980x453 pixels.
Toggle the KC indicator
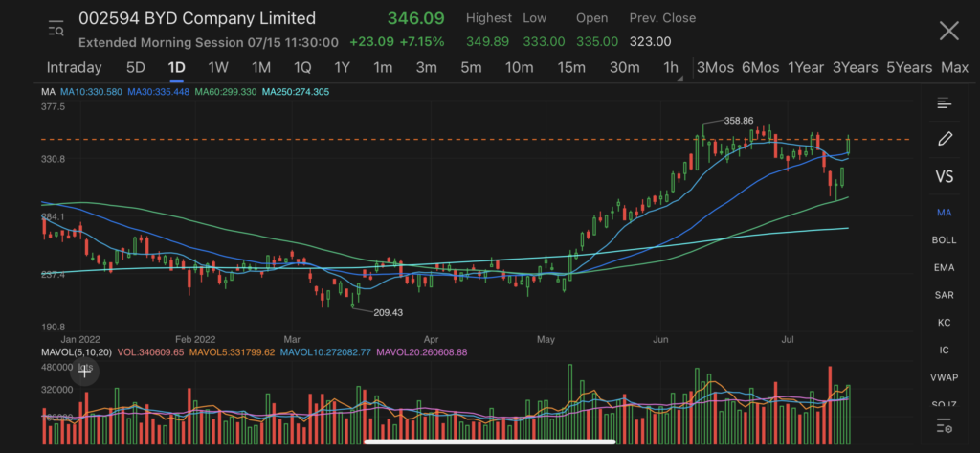coord(944,323)
